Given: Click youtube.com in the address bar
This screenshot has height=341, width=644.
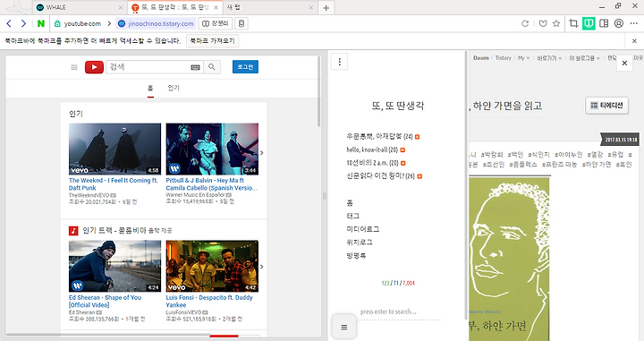Looking at the screenshot, I should [82, 23].
